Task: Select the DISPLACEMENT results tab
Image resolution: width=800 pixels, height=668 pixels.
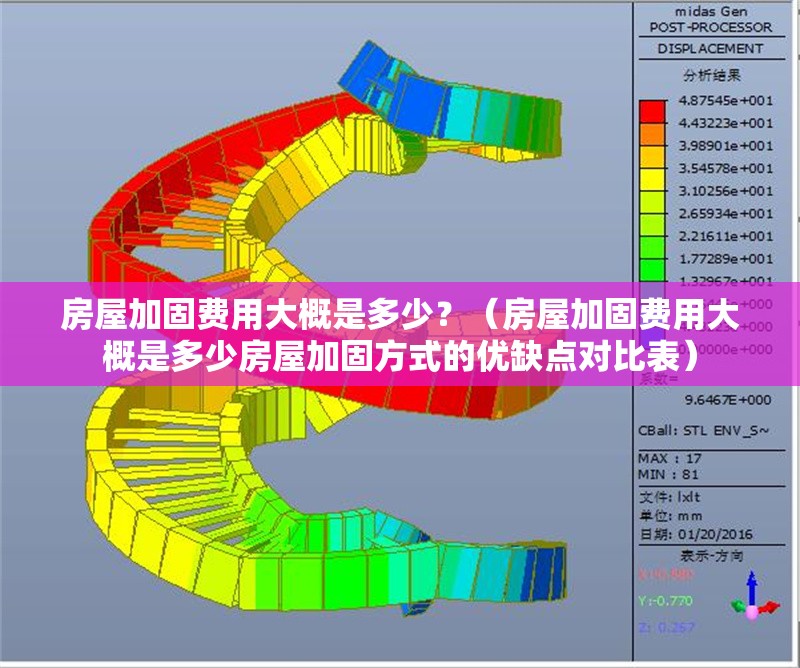Action: click(x=712, y=45)
